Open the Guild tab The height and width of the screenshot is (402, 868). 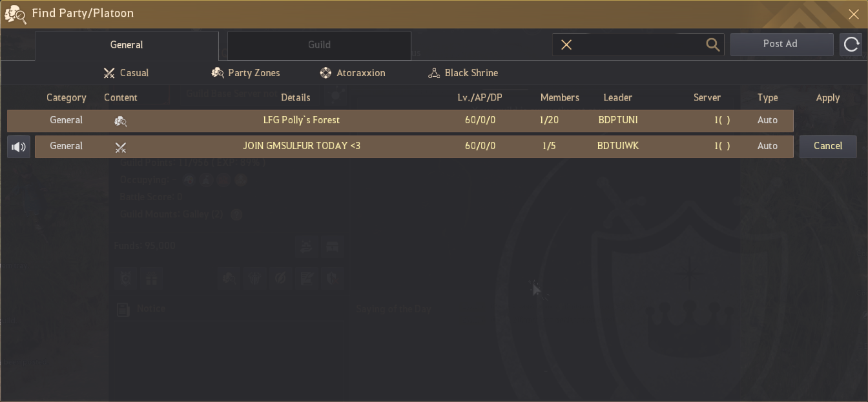pos(319,45)
